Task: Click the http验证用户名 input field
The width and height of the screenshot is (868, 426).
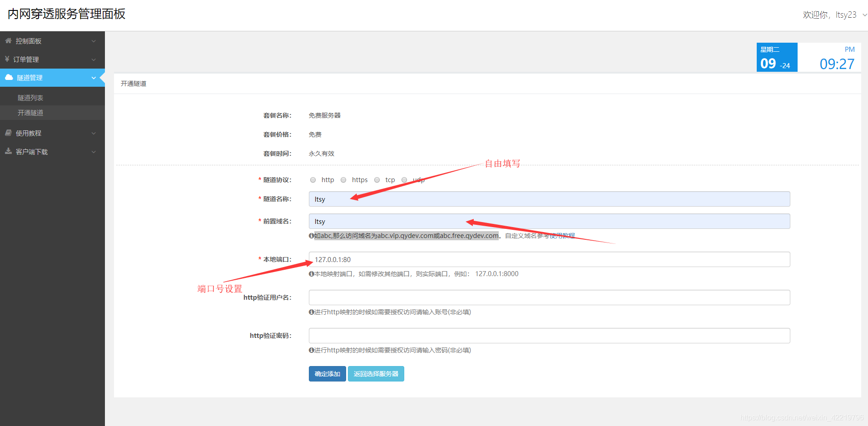Action: (x=549, y=297)
